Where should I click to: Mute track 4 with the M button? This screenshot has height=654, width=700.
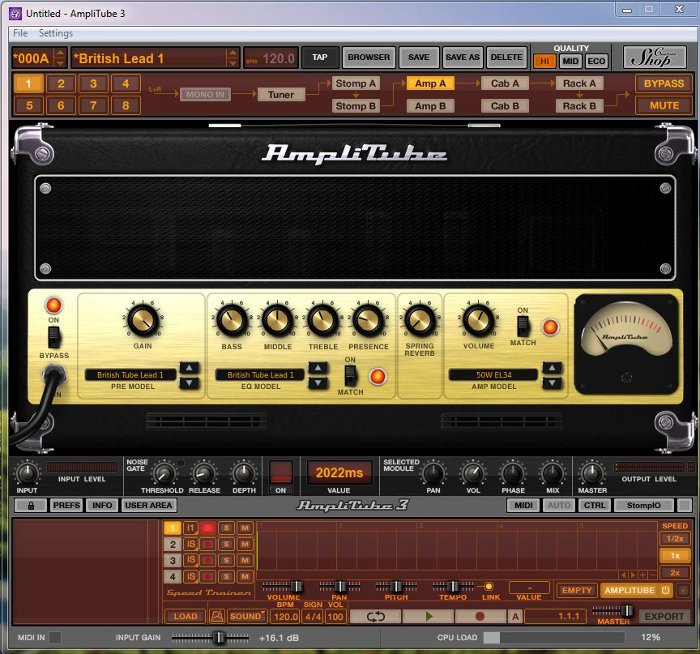tap(245, 576)
